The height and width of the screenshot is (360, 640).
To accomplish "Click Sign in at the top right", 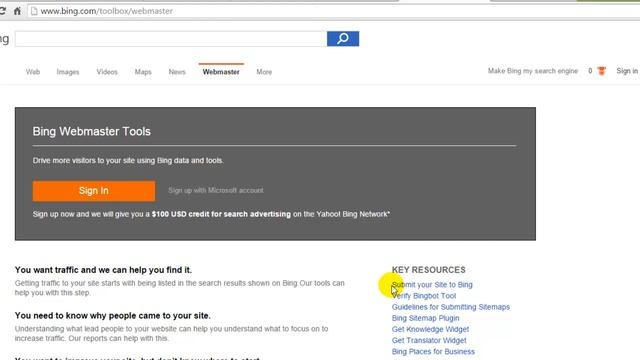I will (627, 71).
